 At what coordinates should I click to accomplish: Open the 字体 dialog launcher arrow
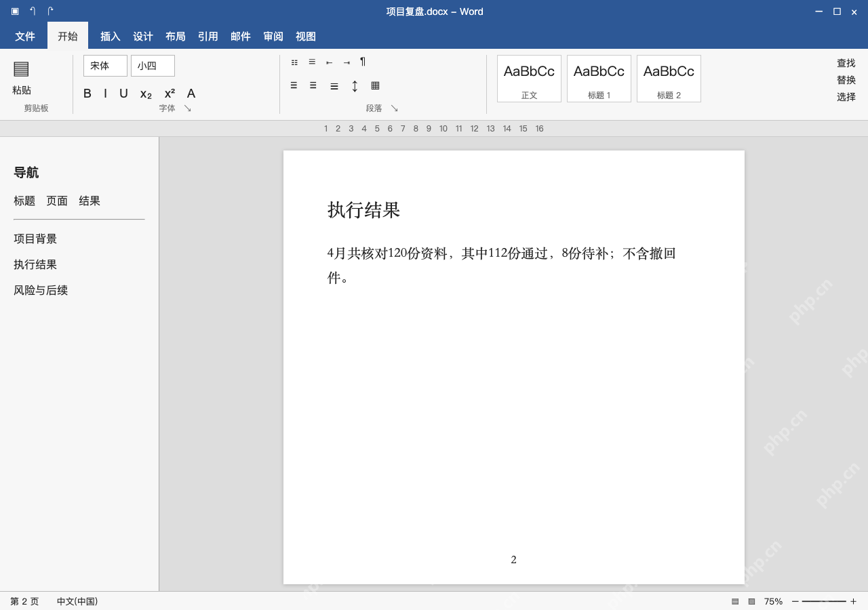188,108
